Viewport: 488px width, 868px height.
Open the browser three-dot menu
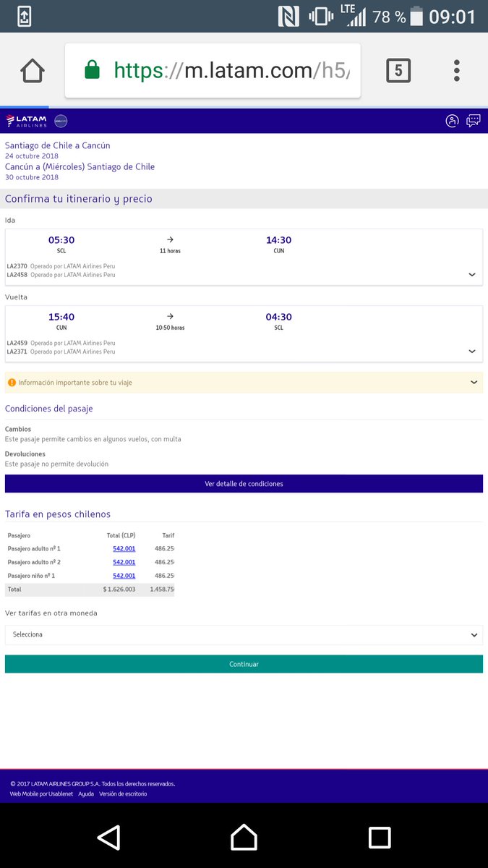pyautogui.click(x=457, y=70)
